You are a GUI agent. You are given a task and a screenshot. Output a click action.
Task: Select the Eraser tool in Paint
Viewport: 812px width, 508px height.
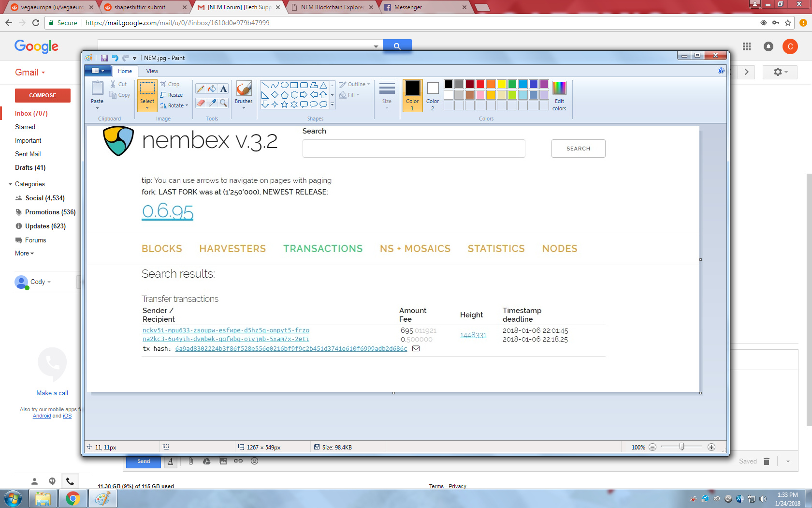coord(200,103)
